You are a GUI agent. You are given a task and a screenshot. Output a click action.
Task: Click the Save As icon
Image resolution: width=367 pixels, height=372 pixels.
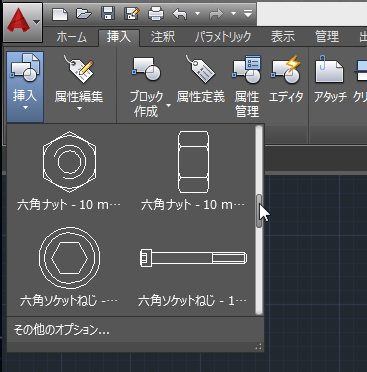click(132, 14)
